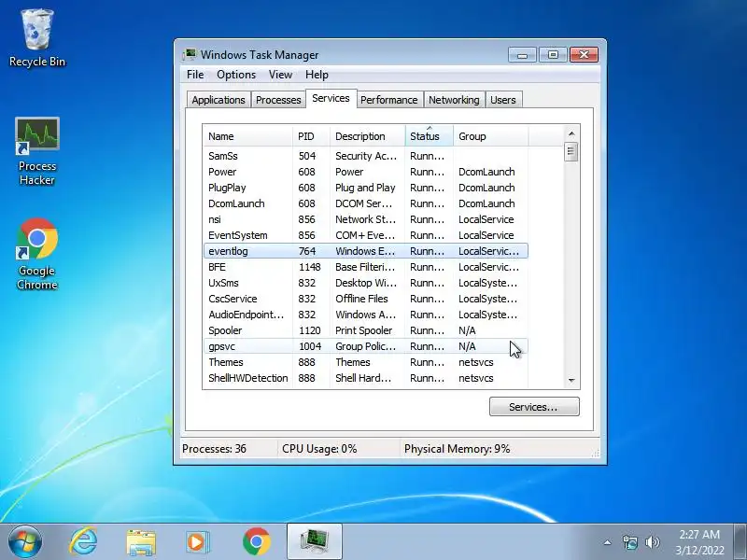Screen dimensions: 747x560
Task: Open the network tray icon
Action: pyautogui.click(x=629, y=542)
